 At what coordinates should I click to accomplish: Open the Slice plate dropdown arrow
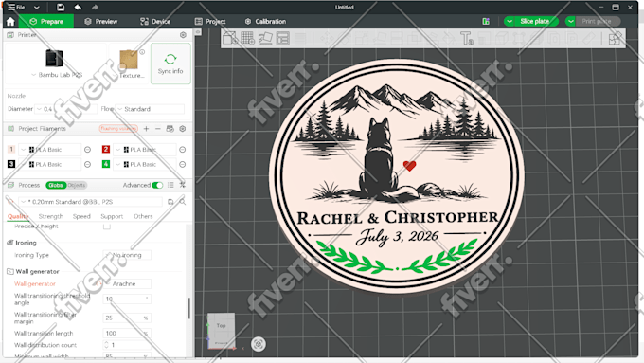(x=510, y=22)
